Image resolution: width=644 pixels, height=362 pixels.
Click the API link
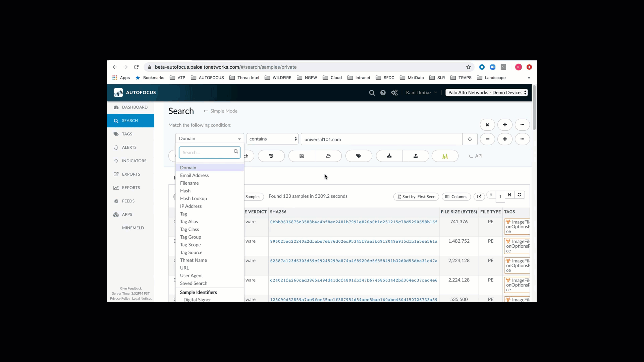pos(475,156)
